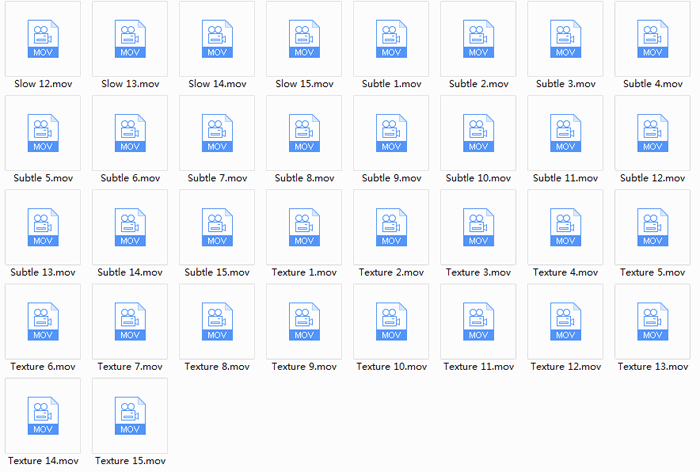Screen dimensions: 700x472
Task: Pick the Texture 11.mov thumbnail
Action: pyautogui.click(x=478, y=321)
